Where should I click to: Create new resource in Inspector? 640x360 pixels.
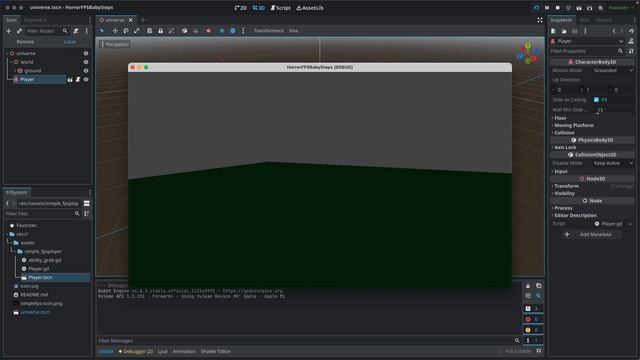553,31
